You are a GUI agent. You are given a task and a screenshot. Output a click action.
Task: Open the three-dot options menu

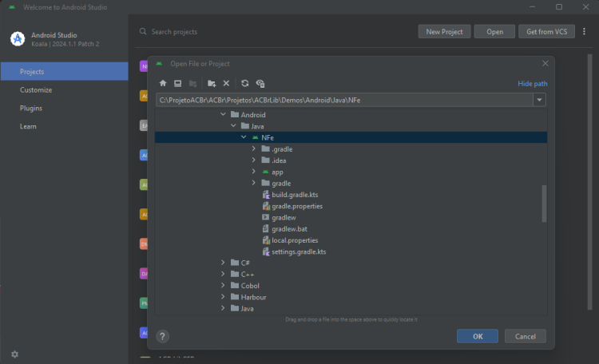pyautogui.click(x=584, y=32)
